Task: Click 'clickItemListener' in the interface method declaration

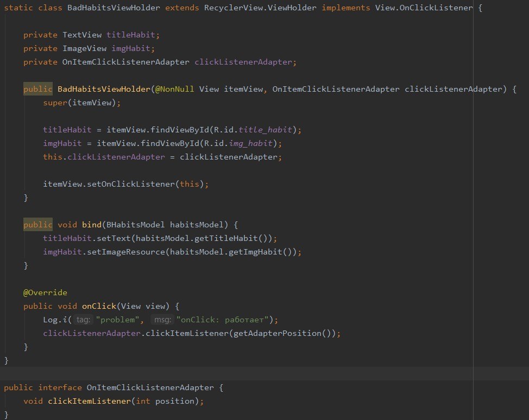Action: 90,401
